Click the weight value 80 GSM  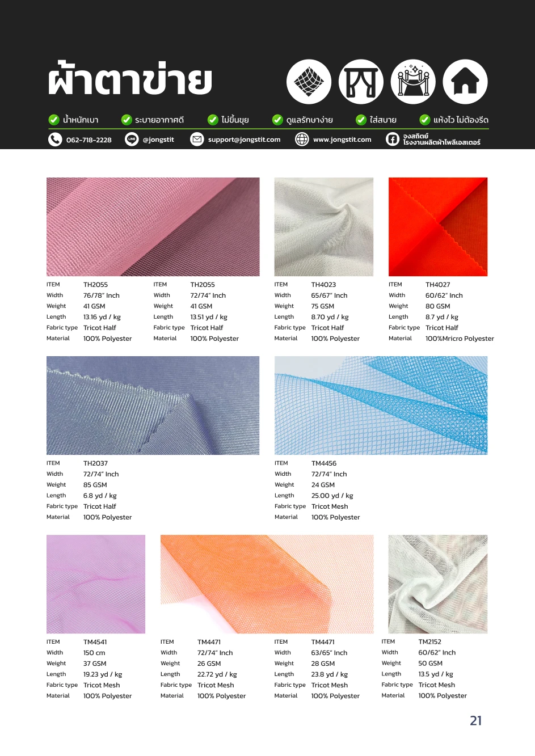pyautogui.click(x=438, y=306)
